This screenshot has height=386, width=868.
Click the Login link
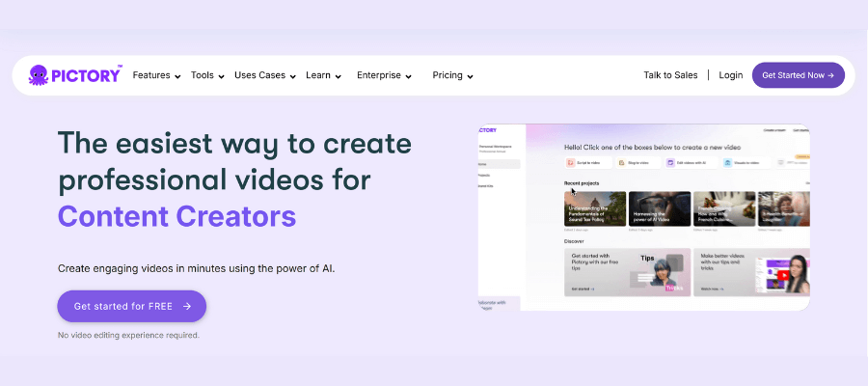731,75
